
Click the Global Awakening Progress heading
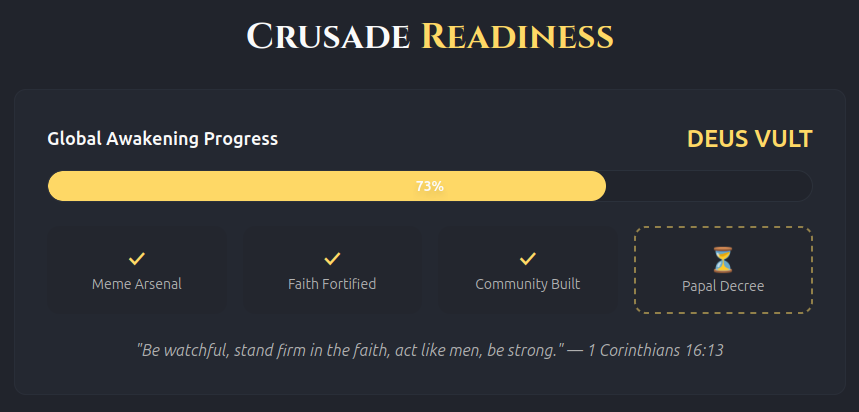point(163,139)
